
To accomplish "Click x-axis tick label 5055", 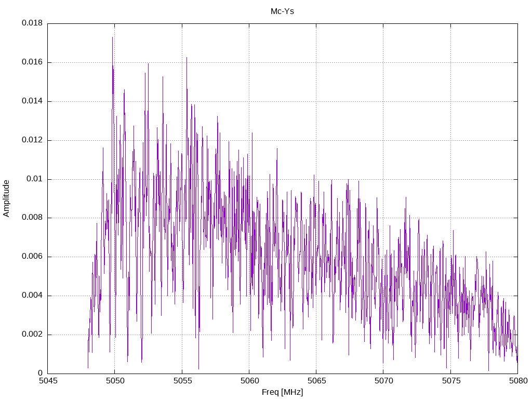I will [182, 381].
